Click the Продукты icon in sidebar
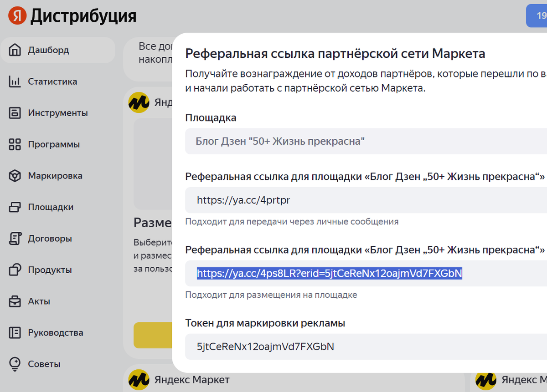 click(x=15, y=270)
